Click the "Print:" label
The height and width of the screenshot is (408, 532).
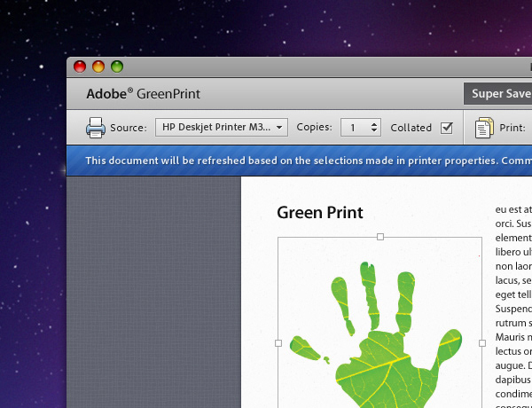tap(512, 128)
